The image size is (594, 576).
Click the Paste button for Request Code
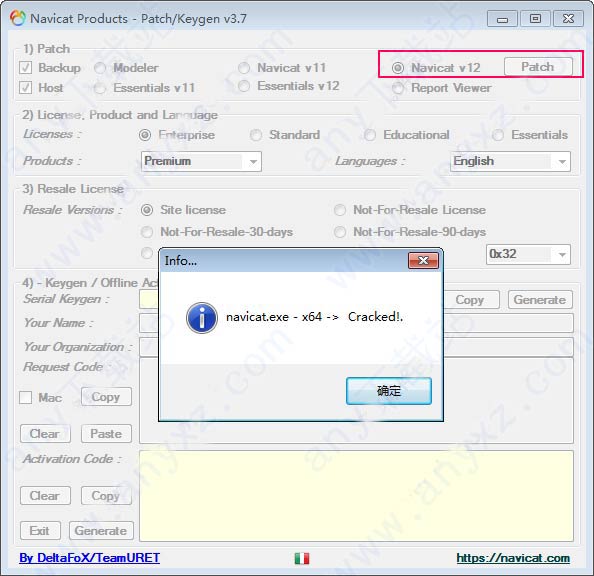[x=106, y=434]
